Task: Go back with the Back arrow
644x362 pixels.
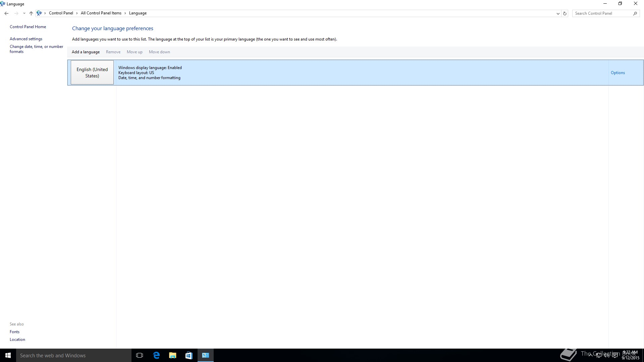Action: (6, 13)
